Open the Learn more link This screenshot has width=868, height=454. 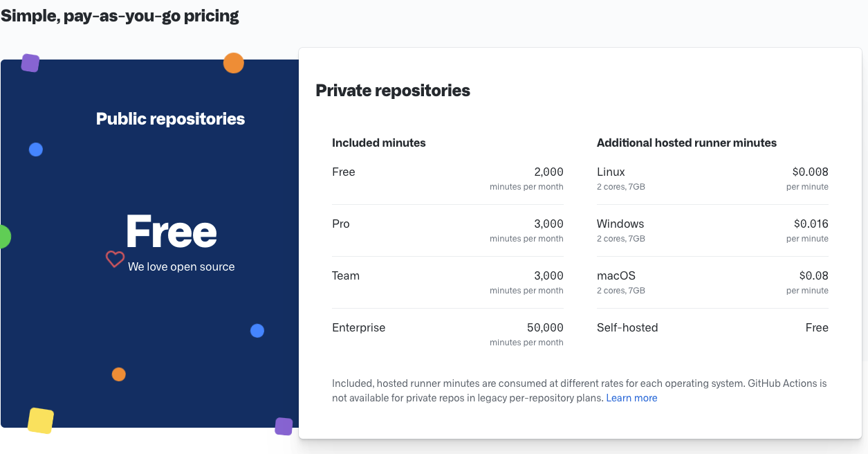631,398
